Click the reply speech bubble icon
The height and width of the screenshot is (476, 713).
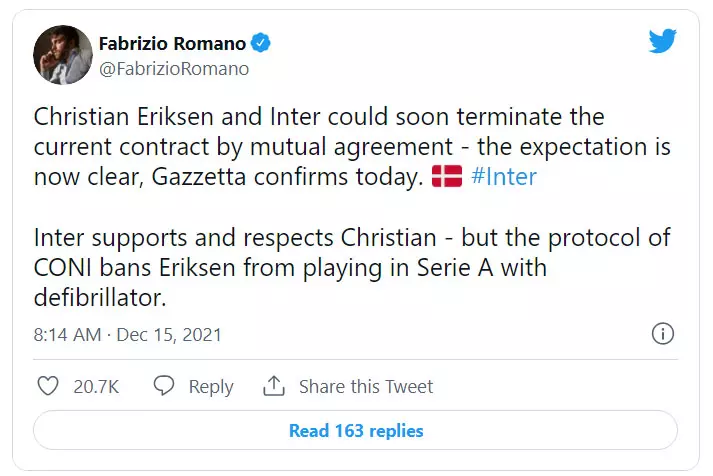[x=164, y=386]
